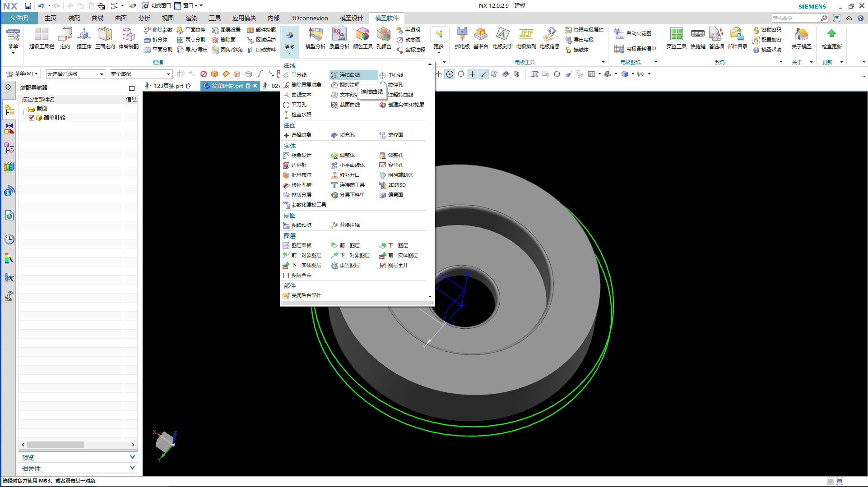Click the 孔颜色 hole color tool
Screen dimensions: 868x487
[384, 38]
